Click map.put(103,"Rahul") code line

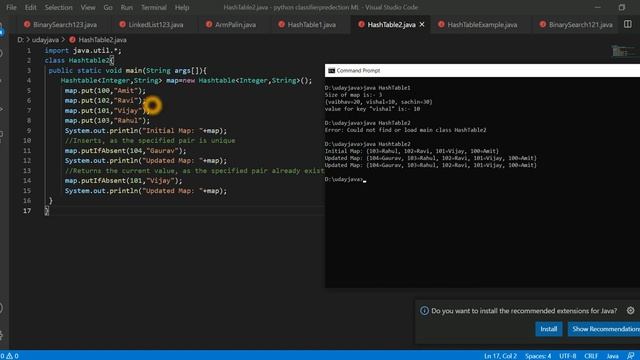[x=107, y=120]
